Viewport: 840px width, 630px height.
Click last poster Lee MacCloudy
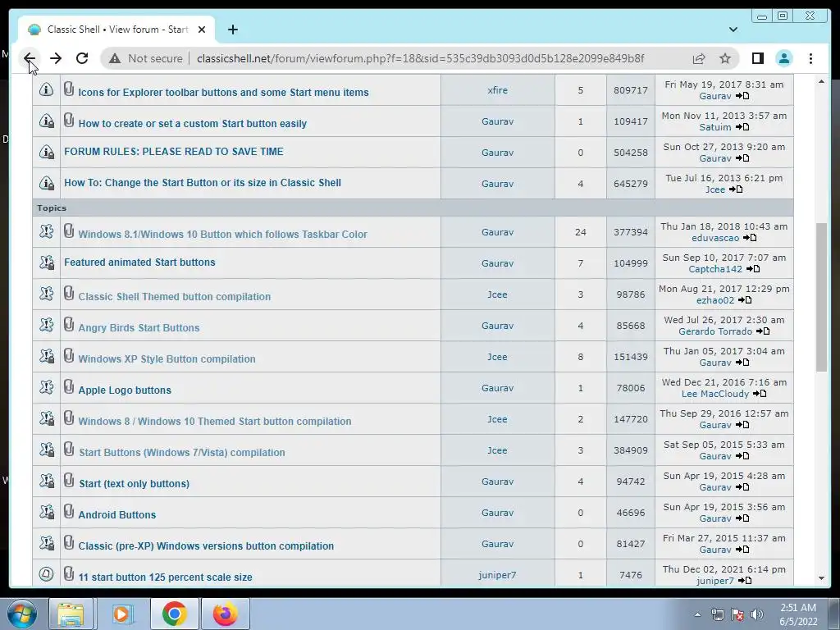(715, 394)
